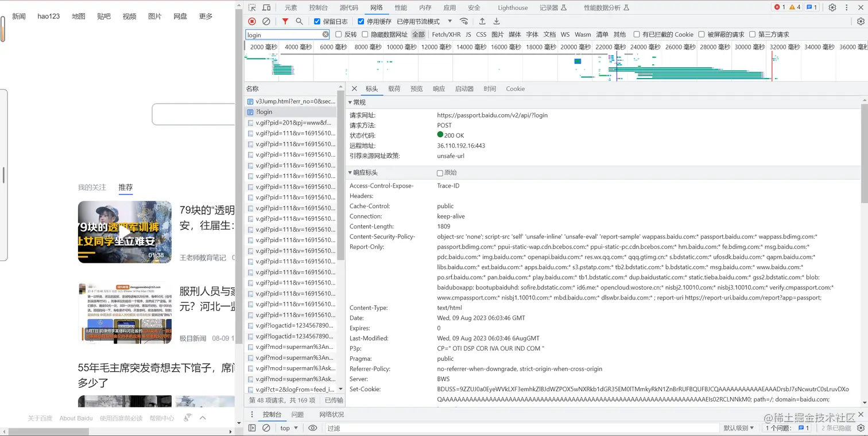Screen dimensions: 868x436
Task: Switch to the 推荐 feed tab
Action: pos(126,187)
